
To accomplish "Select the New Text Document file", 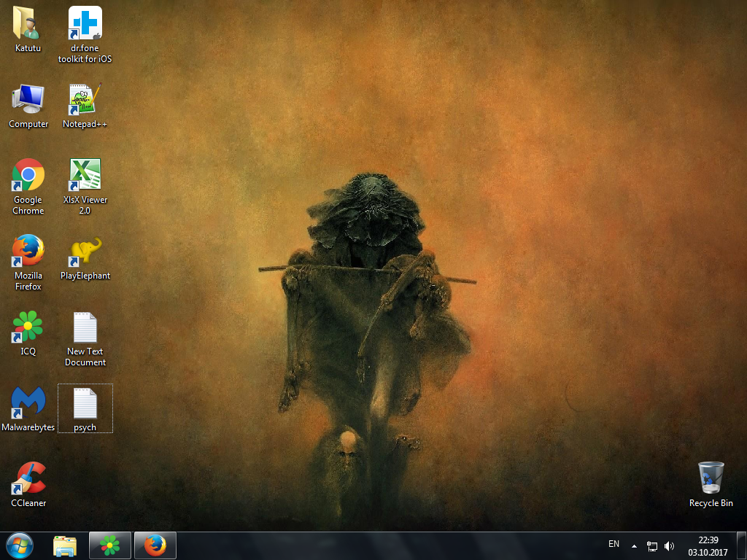I will (85, 327).
